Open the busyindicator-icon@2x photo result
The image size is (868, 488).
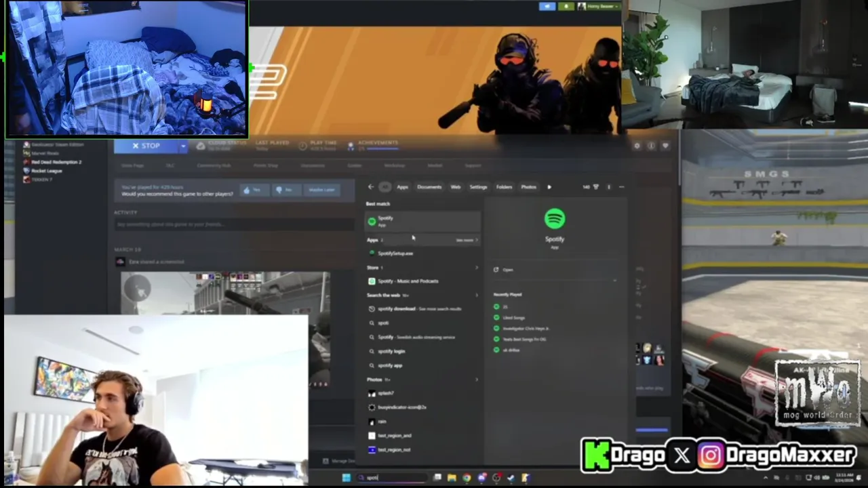point(423,407)
